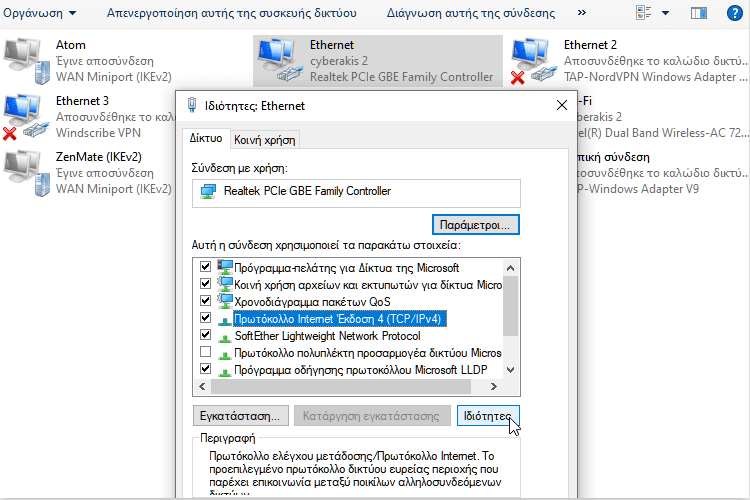Viewport: 750px width, 500px height.
Task: Toggle the preview pane icon
Action: click(699, 13)
